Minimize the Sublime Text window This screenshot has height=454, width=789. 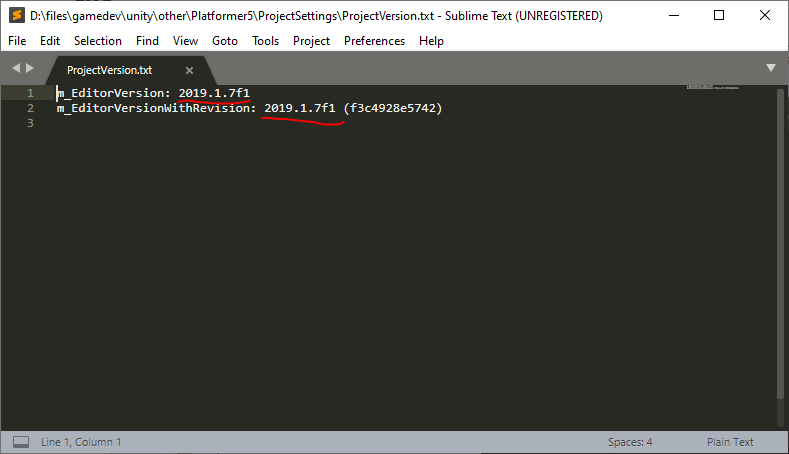674,16
